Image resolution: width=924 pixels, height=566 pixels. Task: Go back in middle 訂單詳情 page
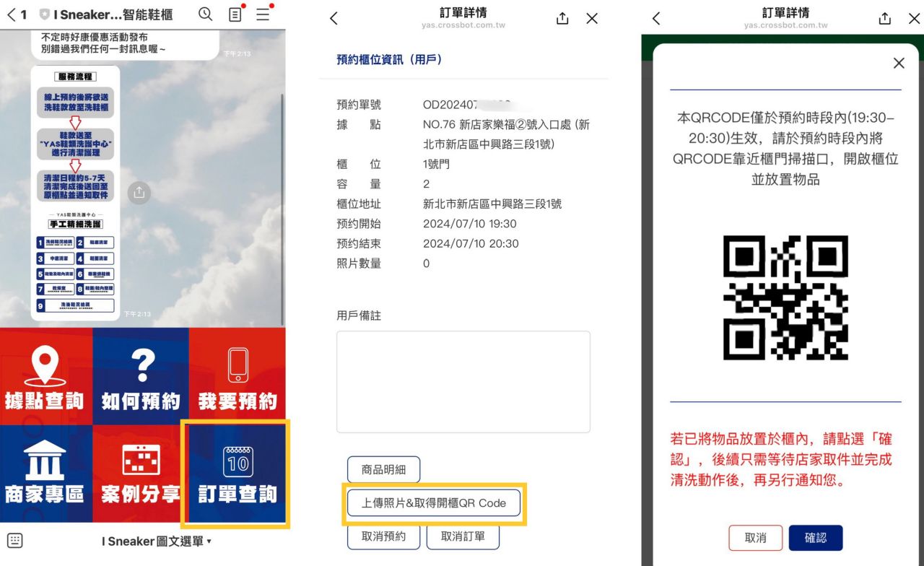334,19
